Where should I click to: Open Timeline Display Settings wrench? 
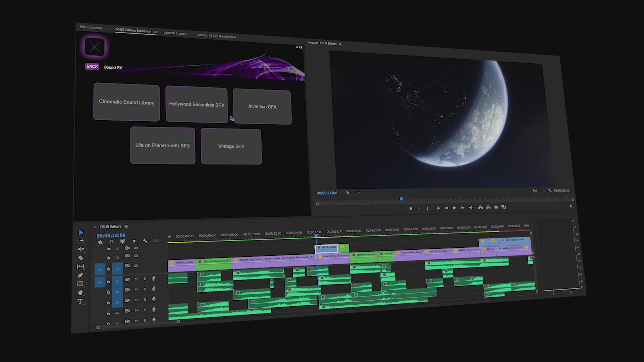coord(145,241)
